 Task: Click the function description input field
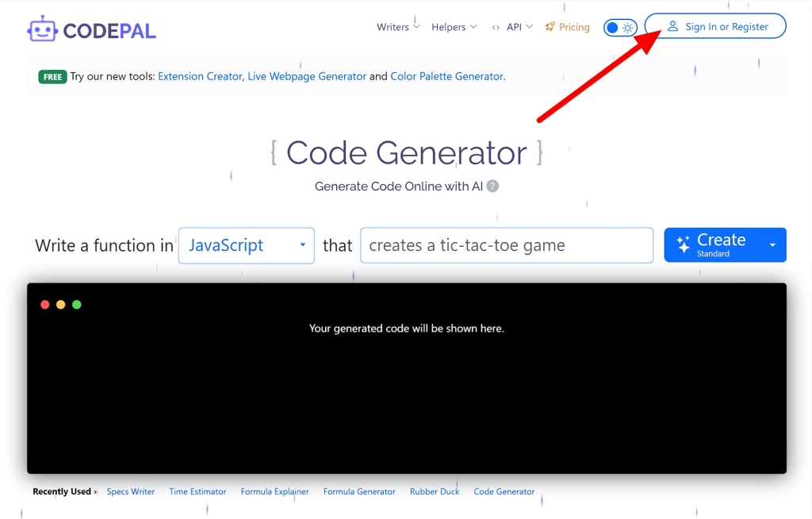click(x=507, y=245)
